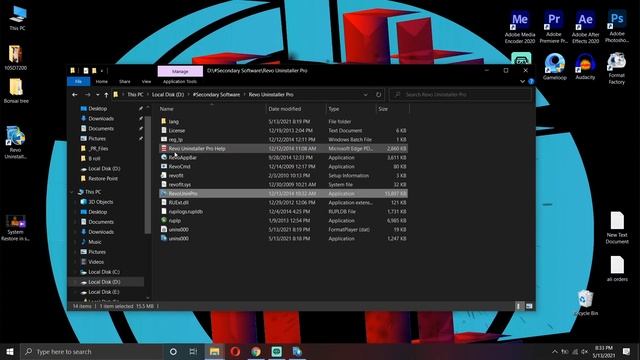The width and height of the screenshot is (640, 360).
Task: Open the Home ribbon tab
Action: (102, 82)
